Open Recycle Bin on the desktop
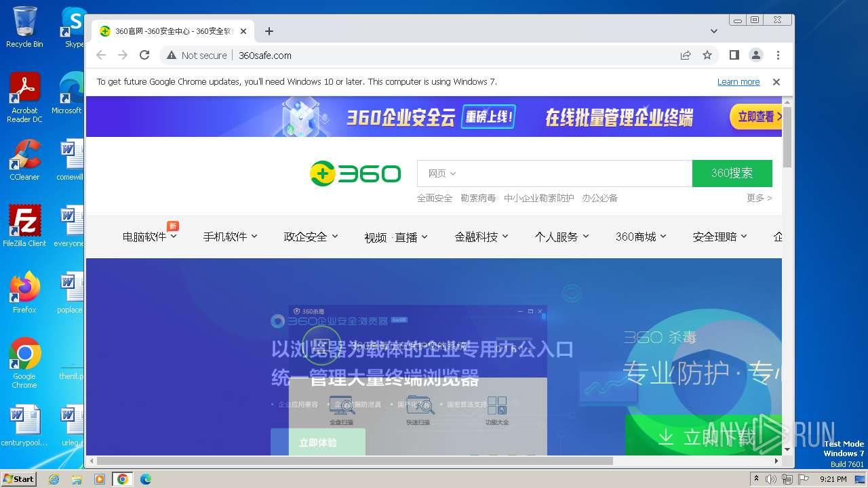Viewport: 868px width, 488px height. coord(24,27)
